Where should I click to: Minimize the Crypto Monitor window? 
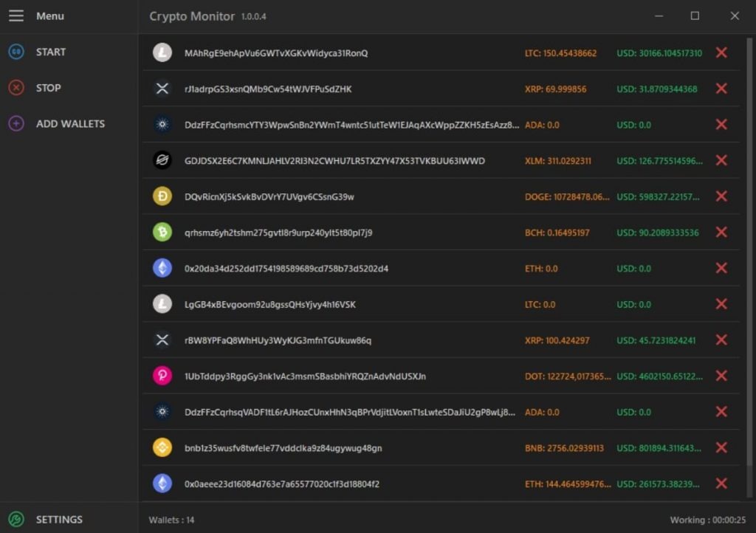pos(659,16)
